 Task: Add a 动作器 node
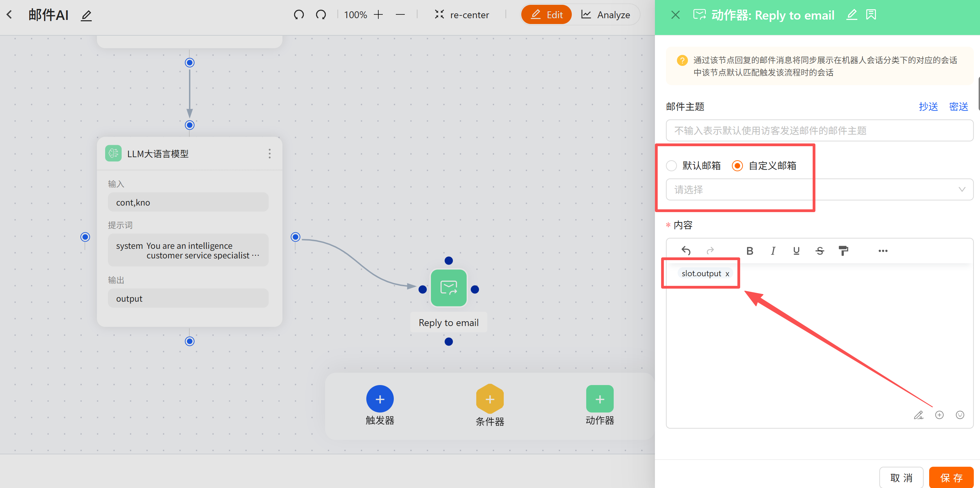[600, 399]
